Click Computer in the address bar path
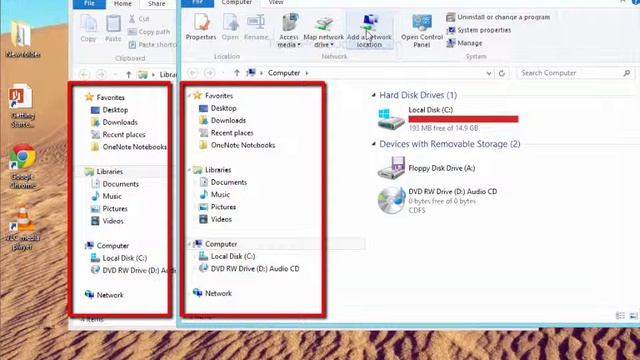This screenshot has width=640, height=360. (x=284, y=73)
